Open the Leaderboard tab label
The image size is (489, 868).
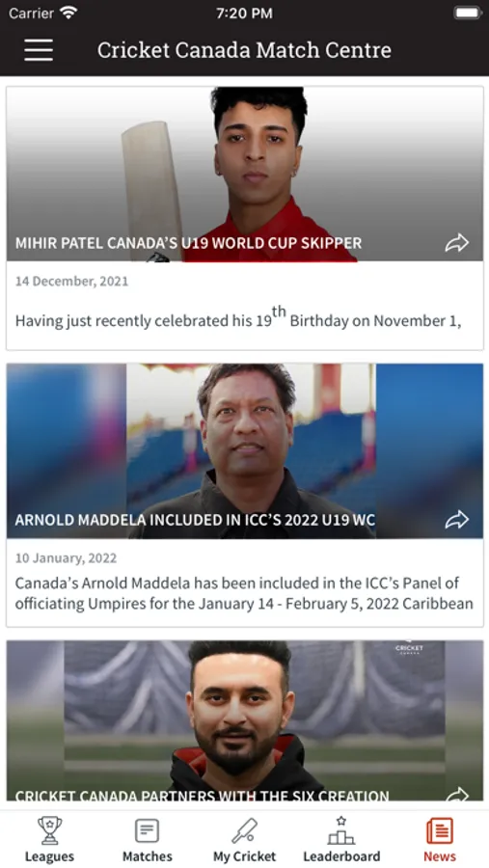341,856
